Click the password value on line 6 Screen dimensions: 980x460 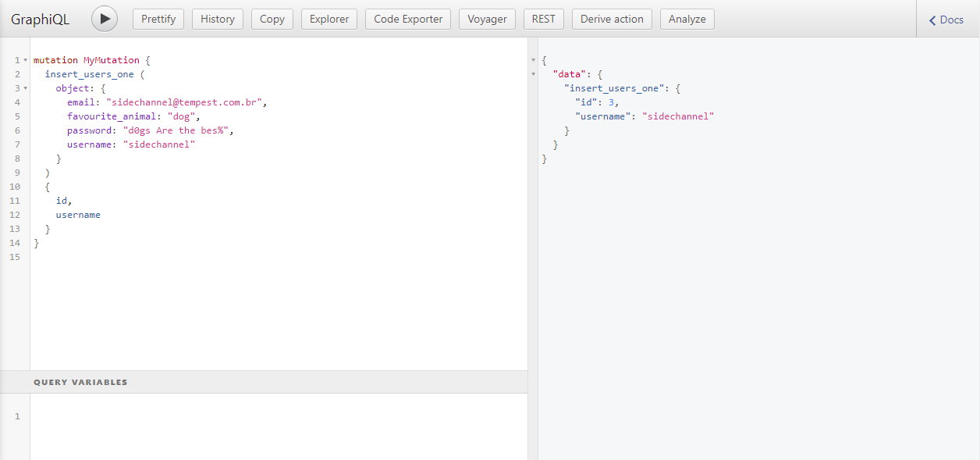(x=176, y=130)
